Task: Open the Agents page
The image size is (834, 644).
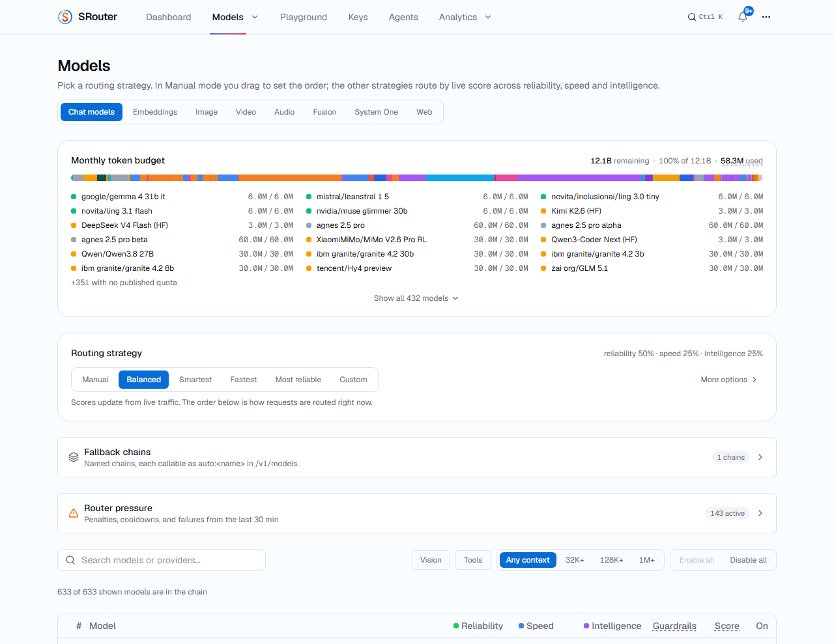Action: coord(403,17)
